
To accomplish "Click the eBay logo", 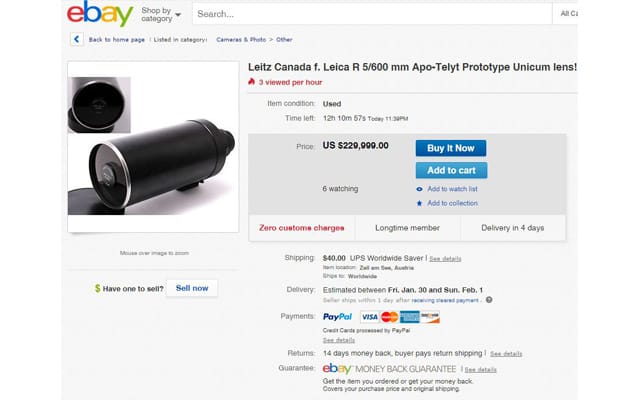I will coord(100,15).
